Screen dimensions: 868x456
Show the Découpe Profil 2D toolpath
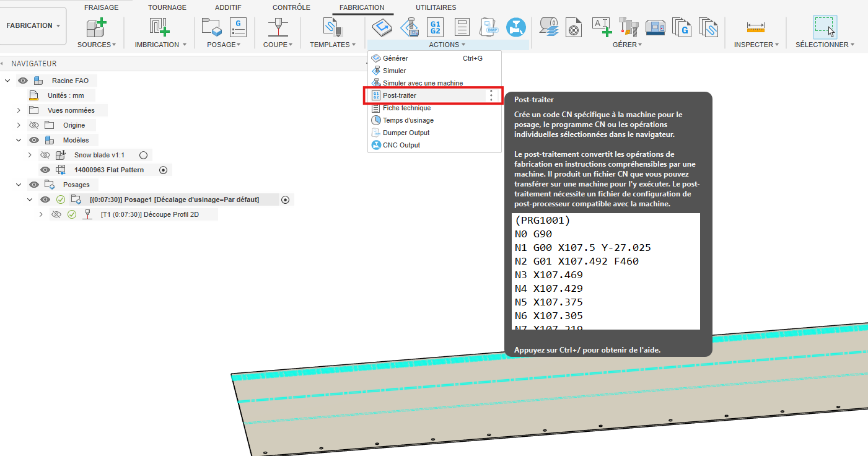click(x=56, y=214)
